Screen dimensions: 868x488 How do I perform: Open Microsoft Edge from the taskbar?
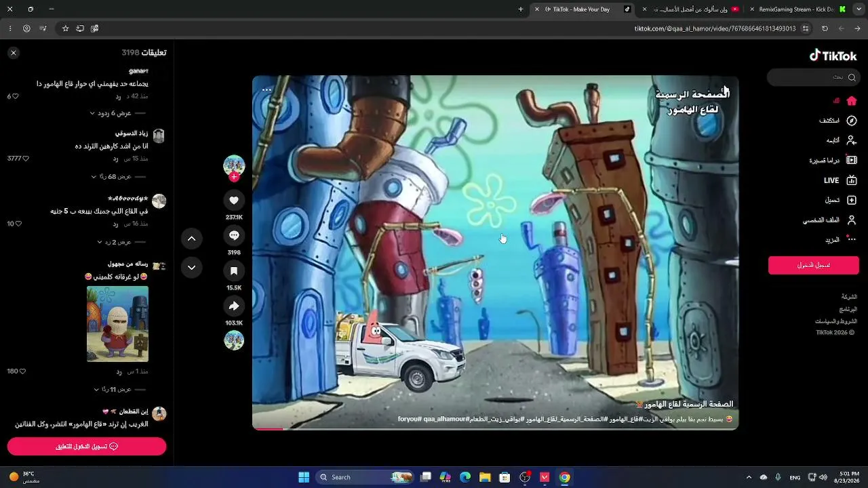click(465, 477)
